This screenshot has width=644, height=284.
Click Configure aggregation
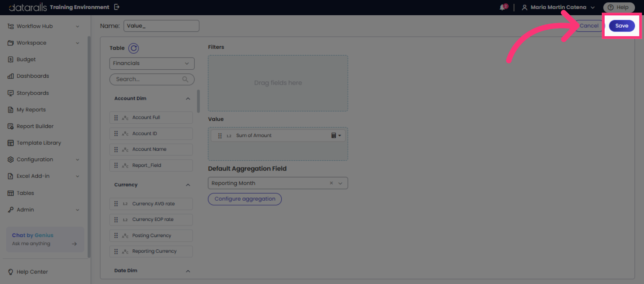[x=245, y=199]
